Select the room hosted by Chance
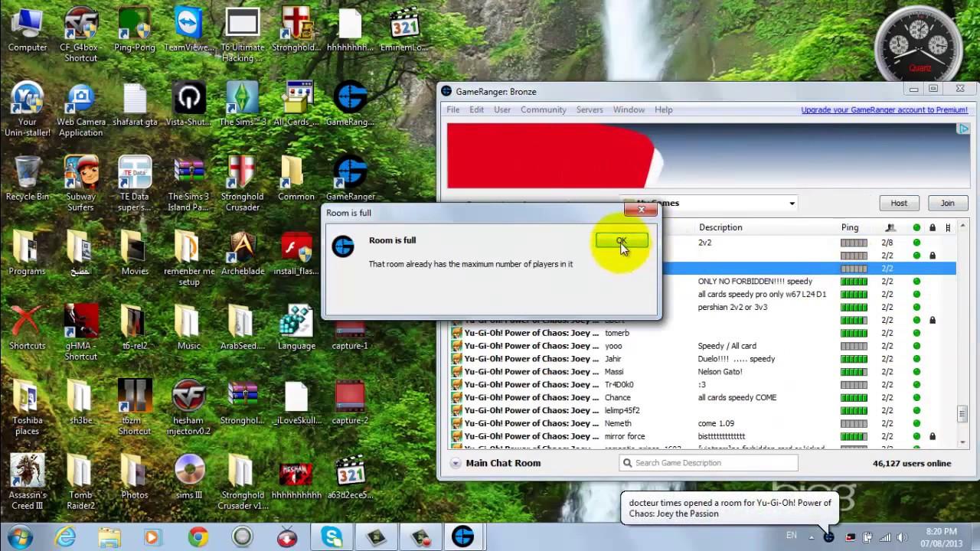 [x=701, y=398]
